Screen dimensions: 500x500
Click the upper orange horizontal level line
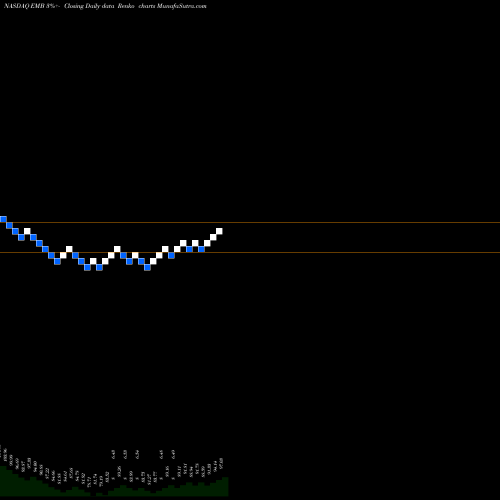tap(250, 222)
